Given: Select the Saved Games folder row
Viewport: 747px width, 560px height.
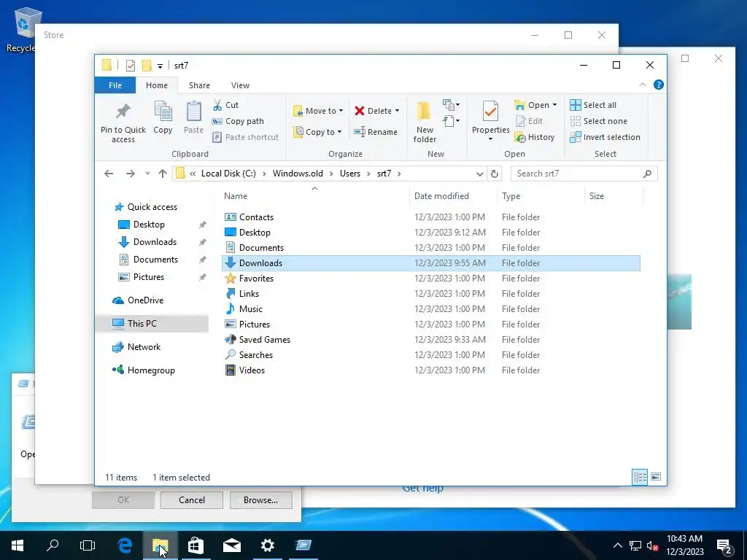Looking at the screenshot, I should [x=430, y=340].
